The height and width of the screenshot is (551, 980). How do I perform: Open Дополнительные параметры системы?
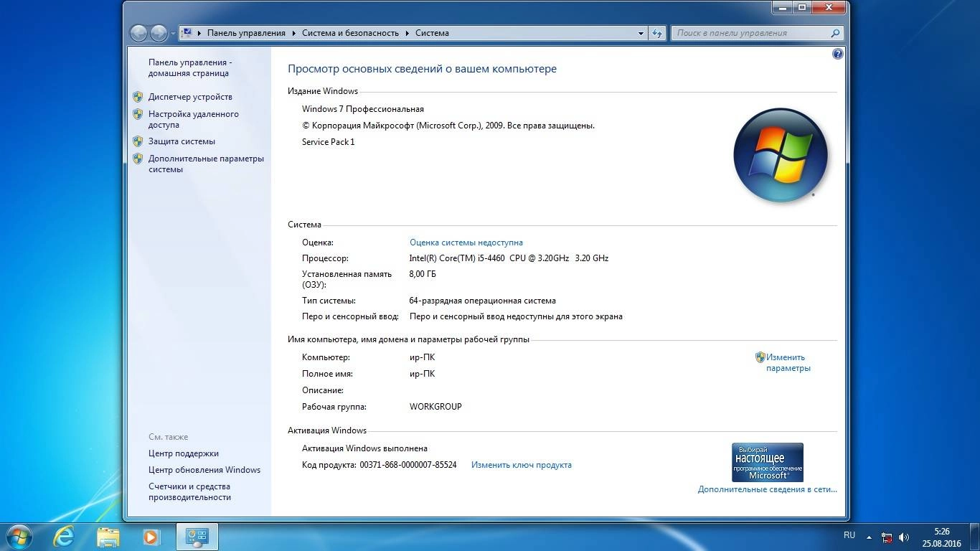pyautogui.click(x=206, y=164)
